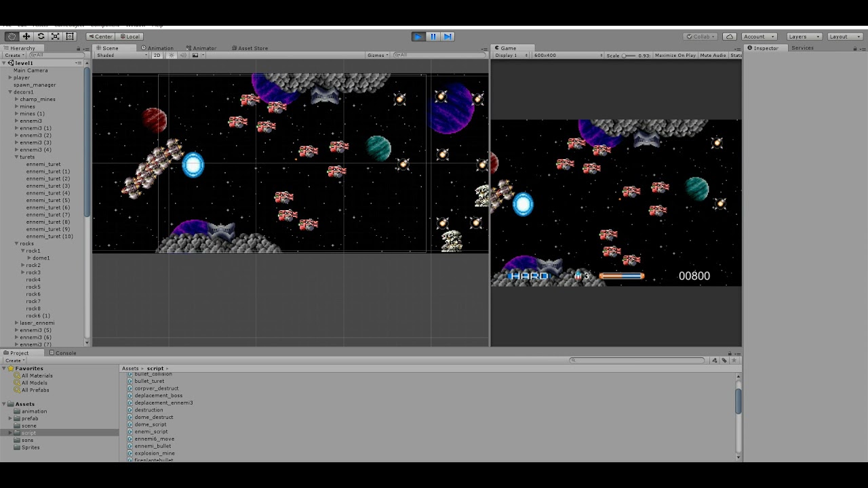Screen dimensions: 868x488
Task: Switch to the Services tab
Action: click(x=802, y=48)
